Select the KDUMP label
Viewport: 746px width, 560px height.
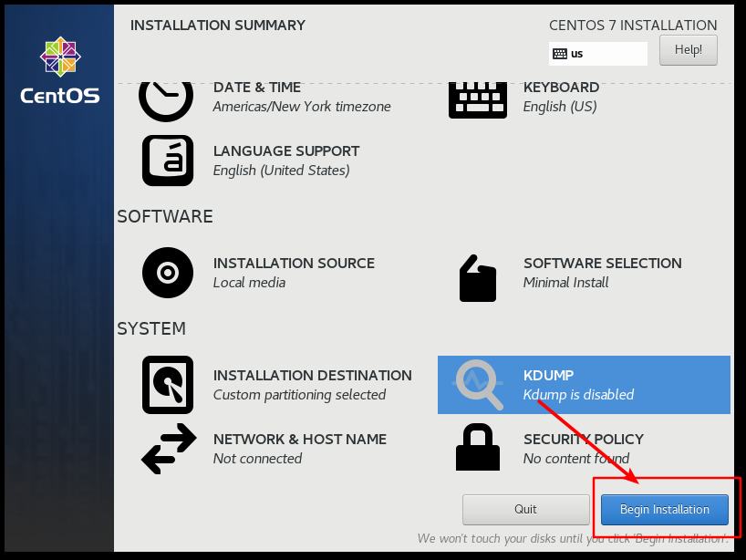(x=549, y=376)
